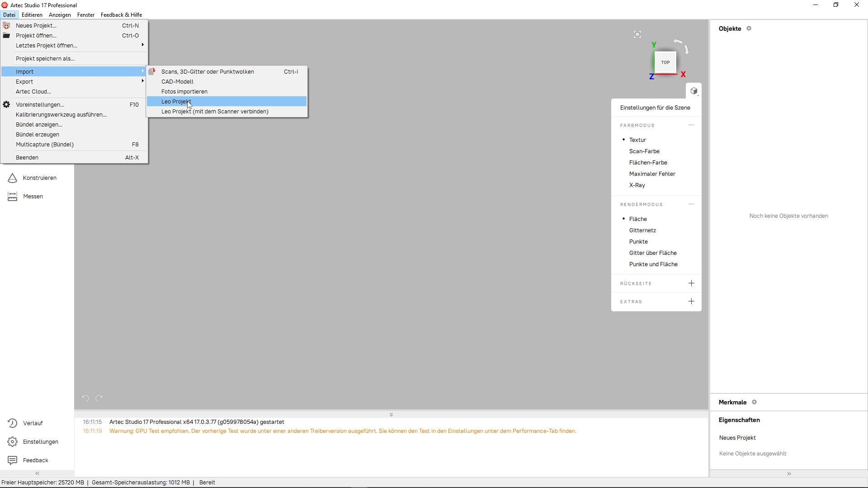Click the gear icon beside Voreinstellungen
This screenshot has height=488, width=868.
[x=6, y=105]
